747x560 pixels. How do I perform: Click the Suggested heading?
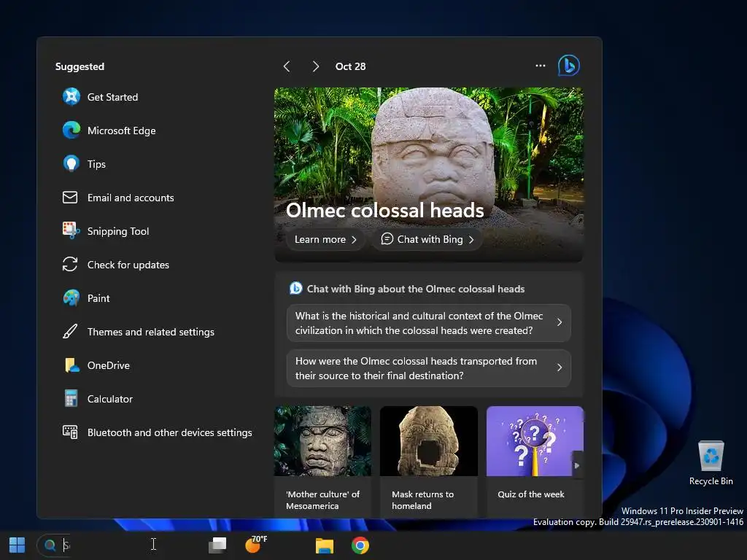pyautogui.click(x=80, y=66)
